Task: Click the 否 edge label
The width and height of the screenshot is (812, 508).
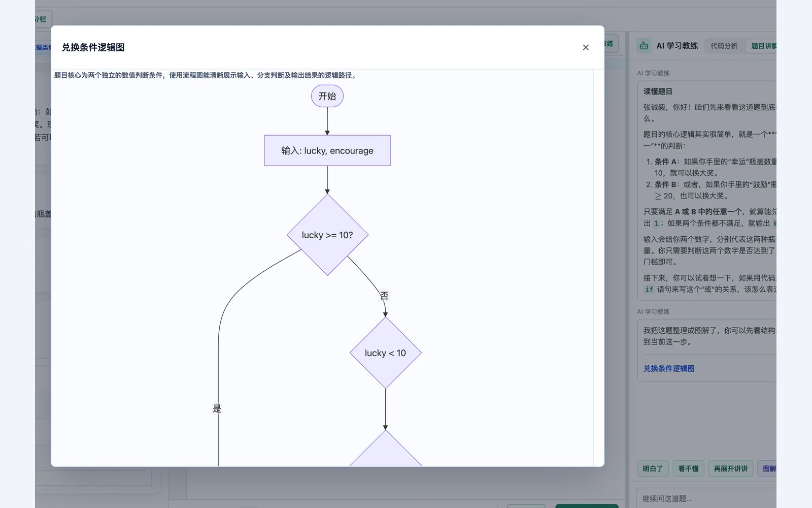Action: [384, 296]
